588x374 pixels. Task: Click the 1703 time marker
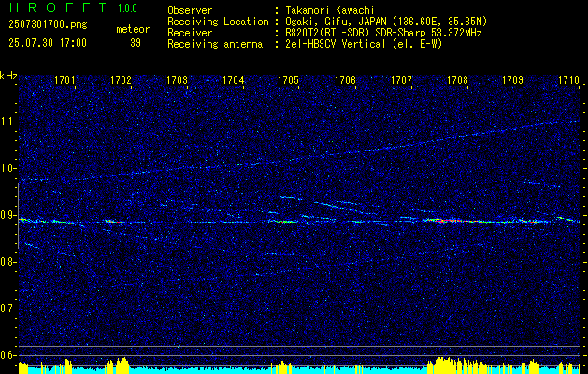[x=177, y=79]
